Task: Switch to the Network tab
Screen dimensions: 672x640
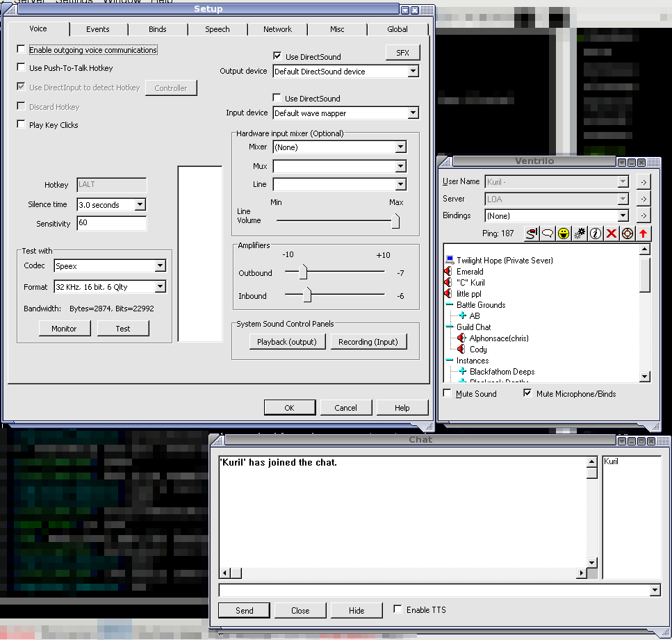Action: point(277,29)
